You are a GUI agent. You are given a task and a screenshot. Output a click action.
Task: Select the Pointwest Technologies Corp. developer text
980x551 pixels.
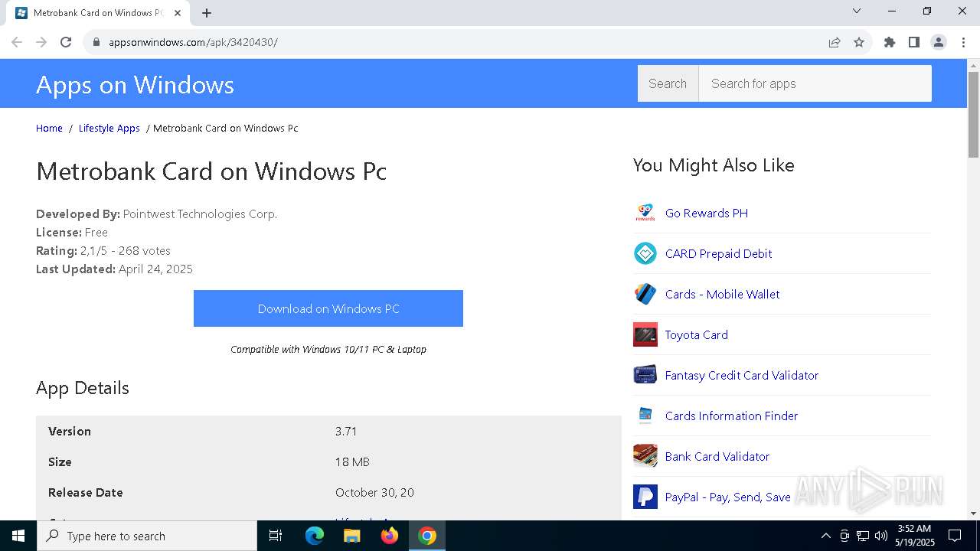tap(200, 214)
